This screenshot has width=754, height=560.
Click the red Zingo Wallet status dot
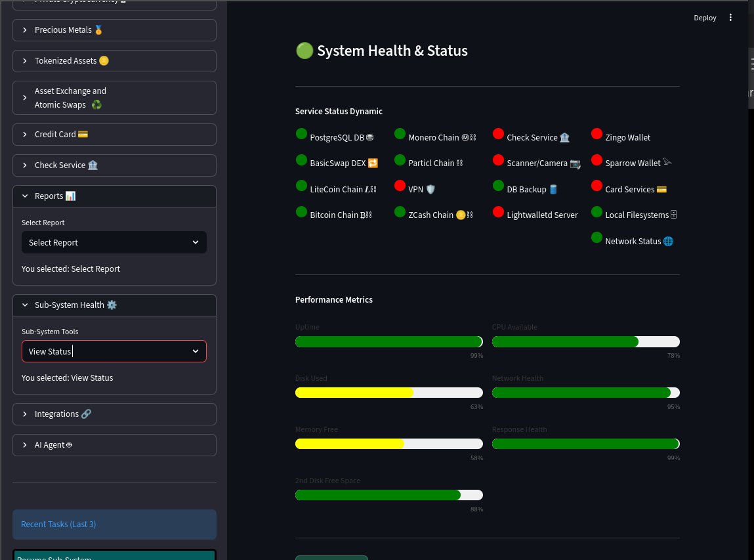(x=597, y=134)
